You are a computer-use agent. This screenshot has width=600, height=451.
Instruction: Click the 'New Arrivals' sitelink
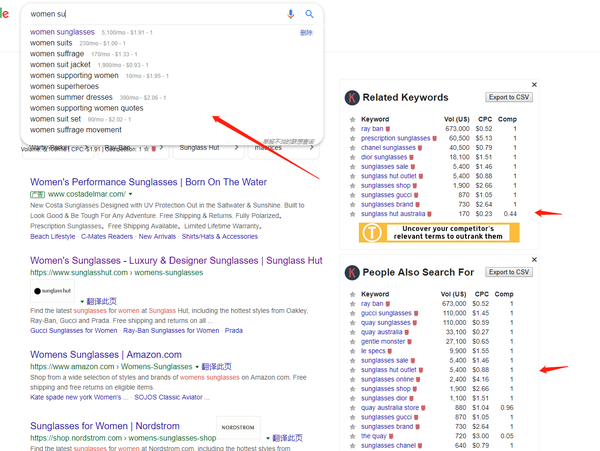(x=157, y=236)
